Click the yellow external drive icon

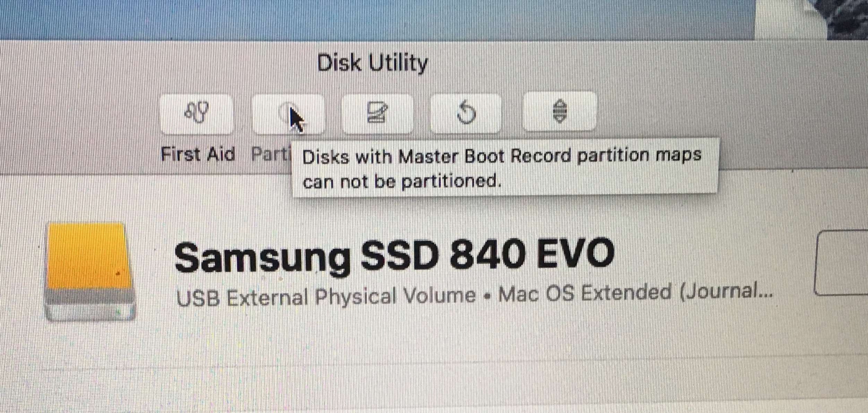[90, 272]
